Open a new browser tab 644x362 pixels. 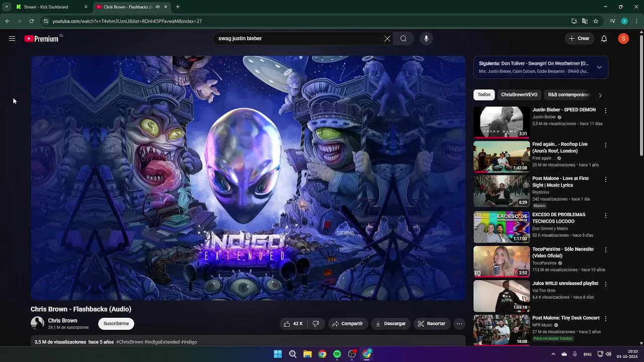(x=178, y=7)
